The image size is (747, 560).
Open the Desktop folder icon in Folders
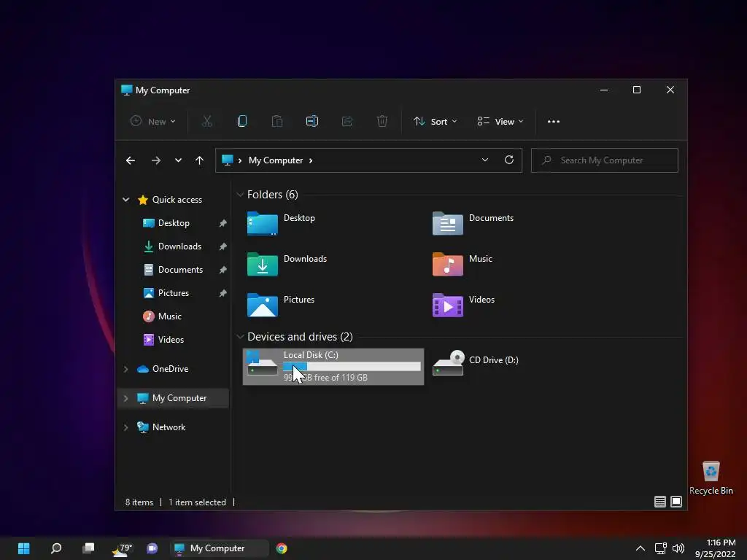click(262, 224)
